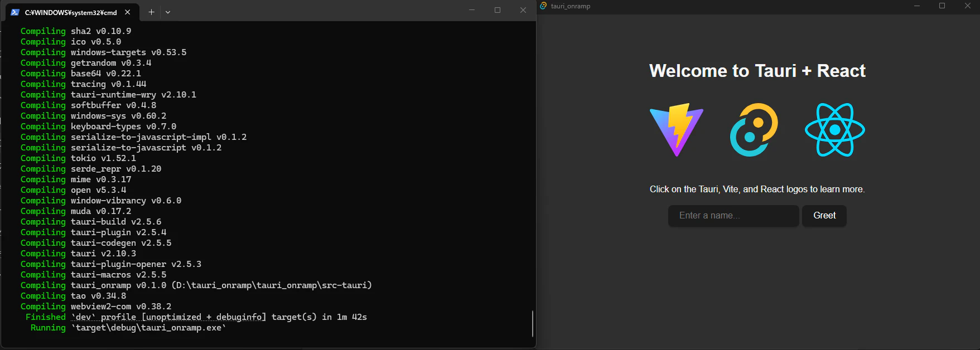Viewport: 980px width, 350px height.
Task: Click the Greet button
Action: pos(824,216)
